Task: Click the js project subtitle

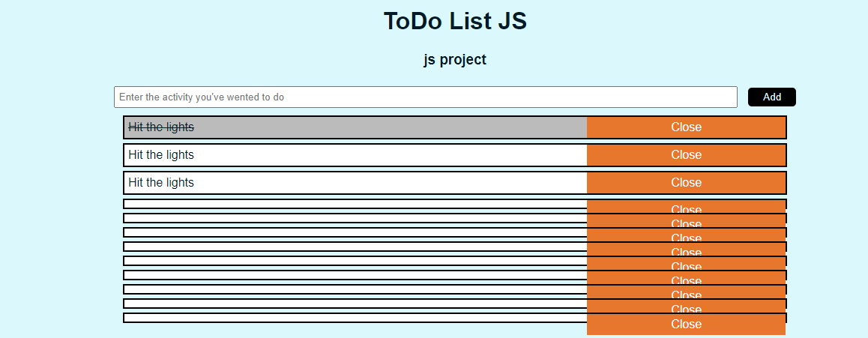Action: pyautogui.click(x=455, y=59)
